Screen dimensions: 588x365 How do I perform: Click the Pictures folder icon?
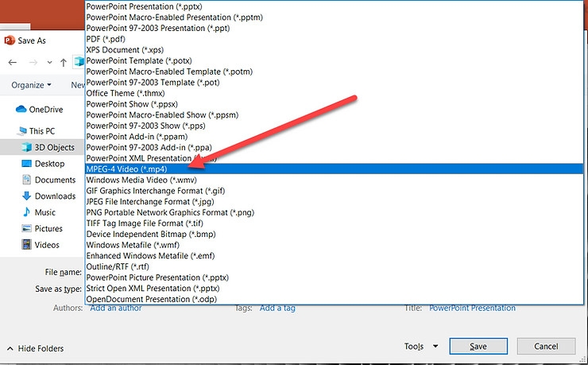pos(27,228)
